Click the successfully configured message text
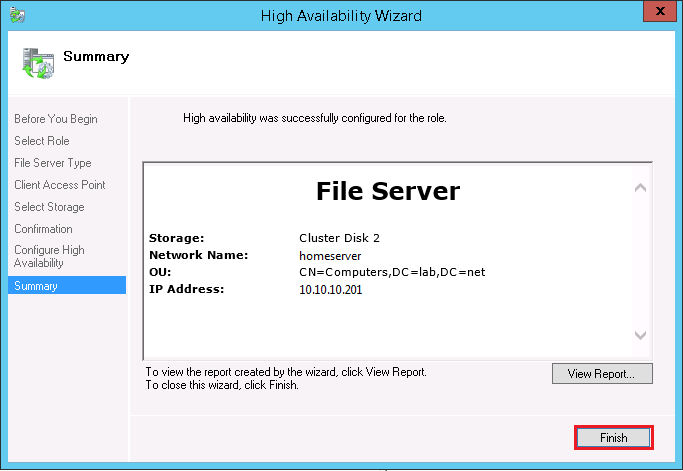The height and width of the screenshot is (471, 683). click(x=315, y=118)
